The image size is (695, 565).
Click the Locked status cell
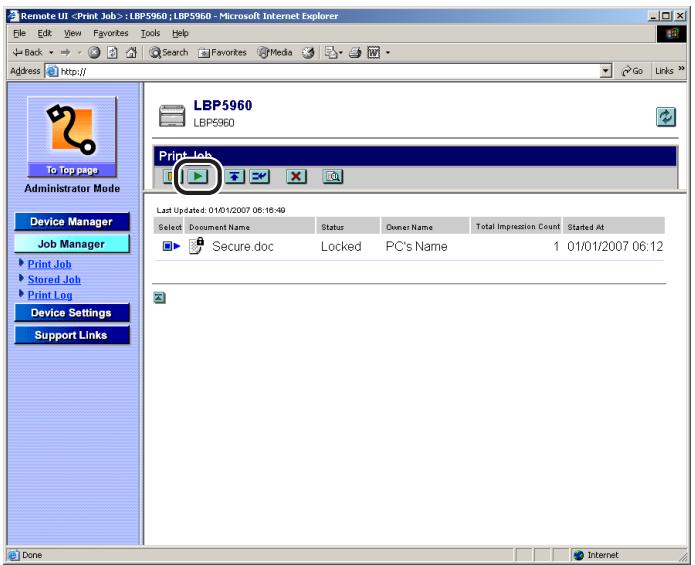coord(341,246)
